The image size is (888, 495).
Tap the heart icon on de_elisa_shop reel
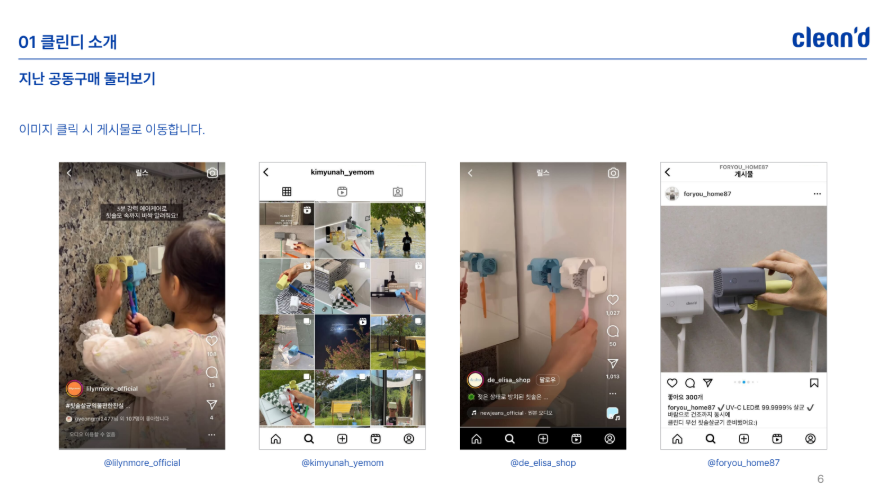point(613,300)
